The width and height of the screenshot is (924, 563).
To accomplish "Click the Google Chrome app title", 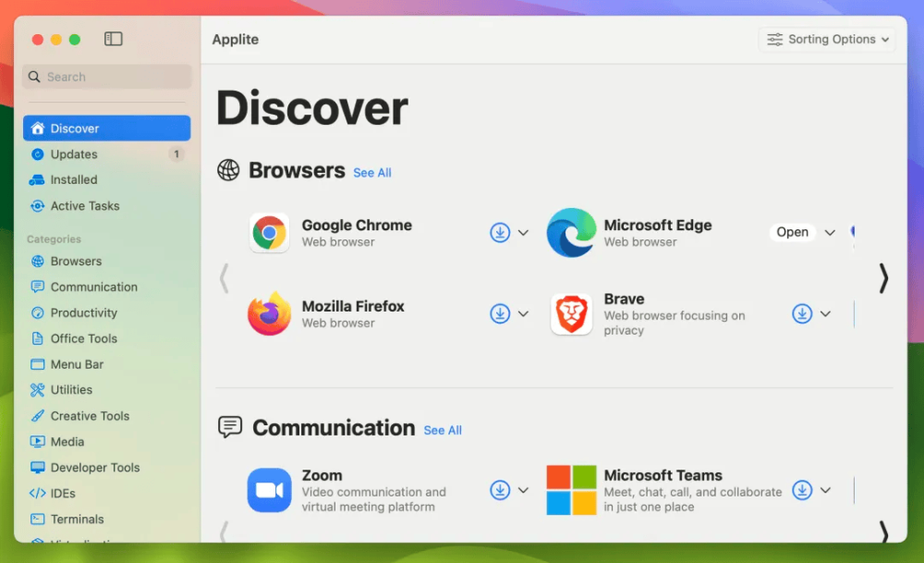I will 357,226.
